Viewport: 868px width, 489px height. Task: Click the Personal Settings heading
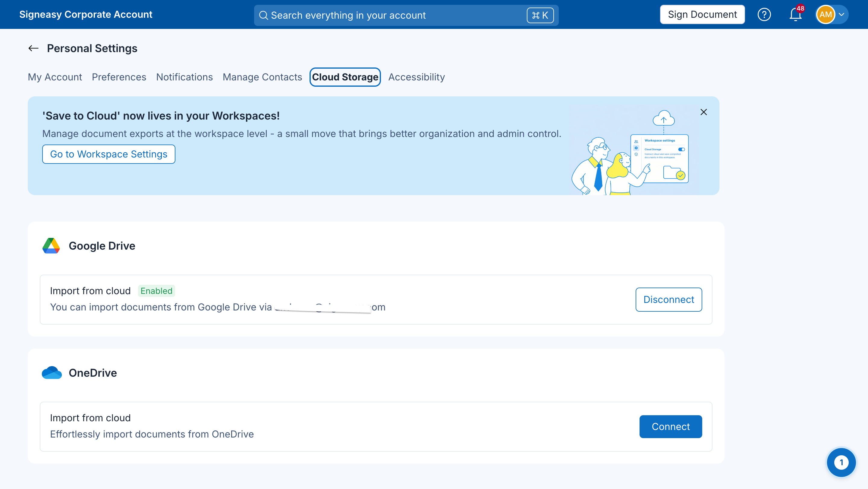(92, 48)
